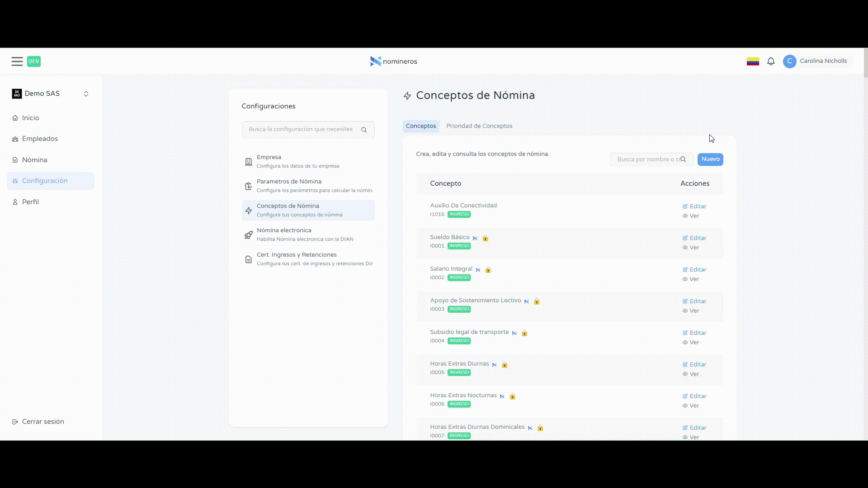Viewport: 868px width, 488px height.
Task: Click the Colombia flag icon
Action: coord(753,61)
